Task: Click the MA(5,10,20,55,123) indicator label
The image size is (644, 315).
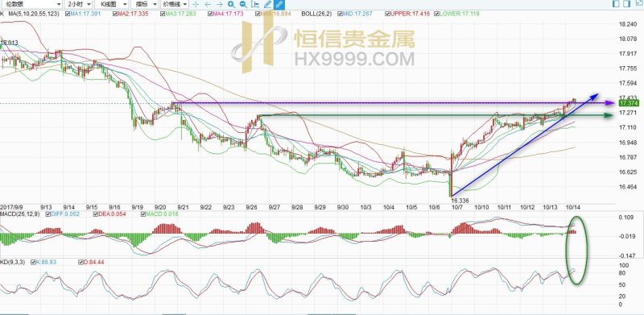Action: coord(34,14)
